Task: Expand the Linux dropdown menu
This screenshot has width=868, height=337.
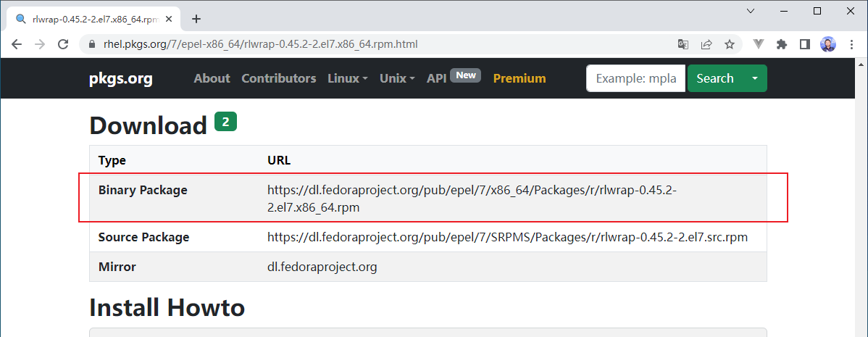Action: (348, 78)
